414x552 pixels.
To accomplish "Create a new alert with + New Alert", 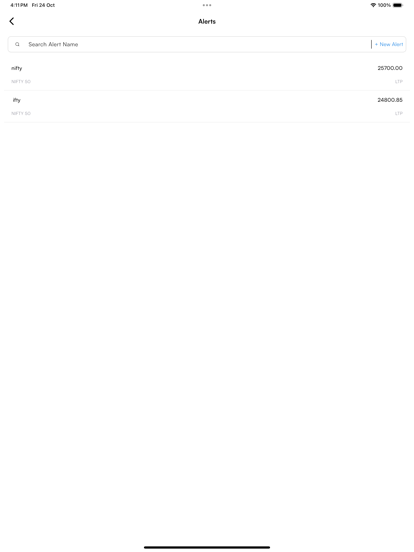I will 389,44.
